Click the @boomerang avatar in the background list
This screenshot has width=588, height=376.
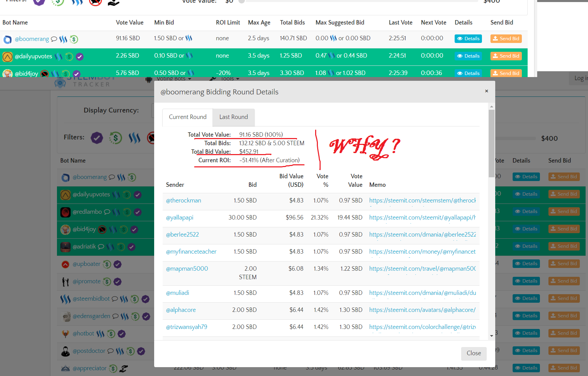[x=65, y=178]
